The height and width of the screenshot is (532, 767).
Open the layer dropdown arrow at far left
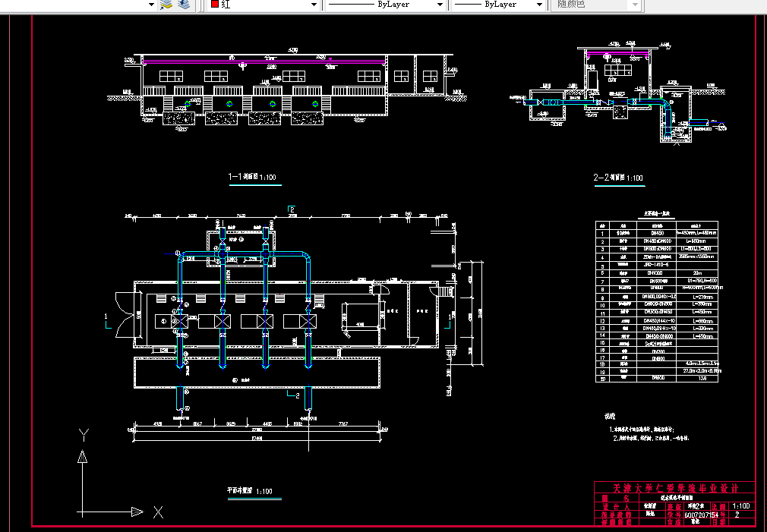pos(151,5)
